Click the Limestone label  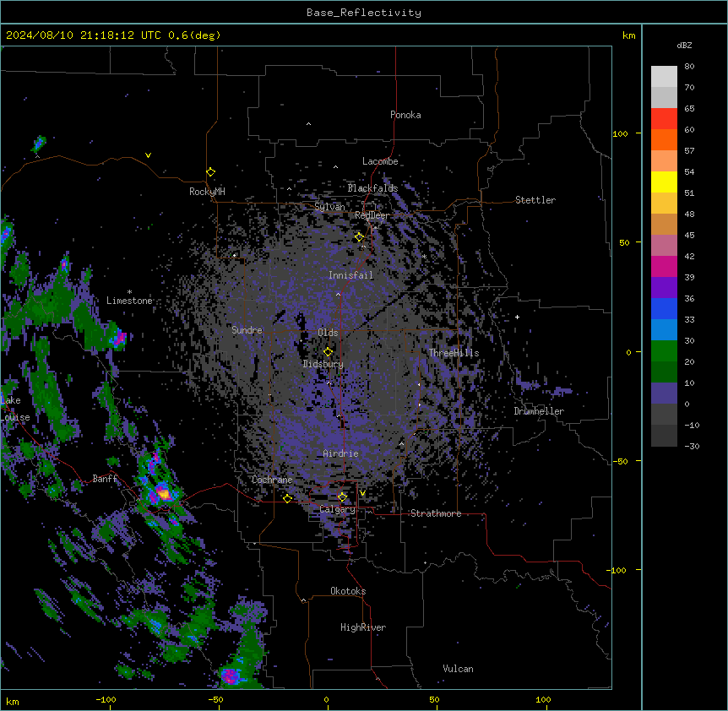(129, 301)
